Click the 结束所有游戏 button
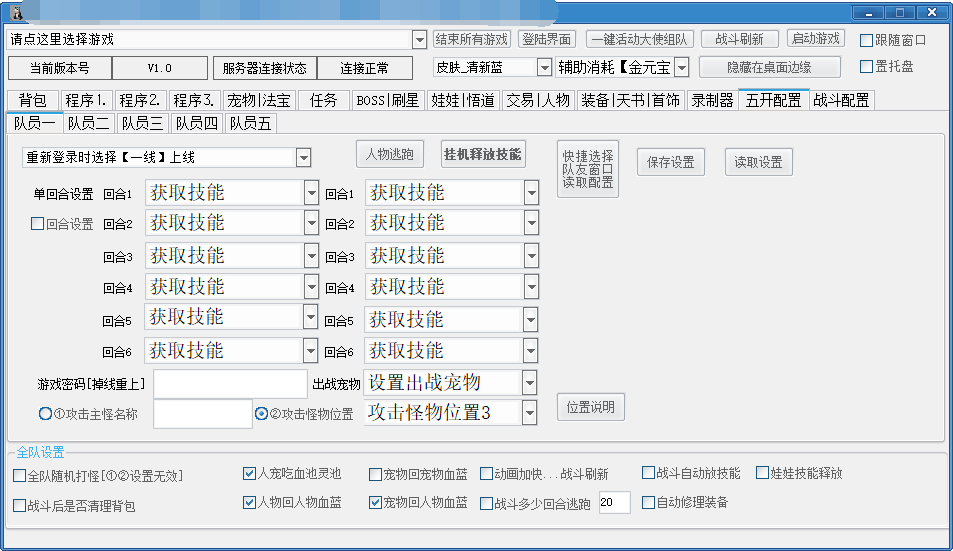 click(x=472, y=39)
